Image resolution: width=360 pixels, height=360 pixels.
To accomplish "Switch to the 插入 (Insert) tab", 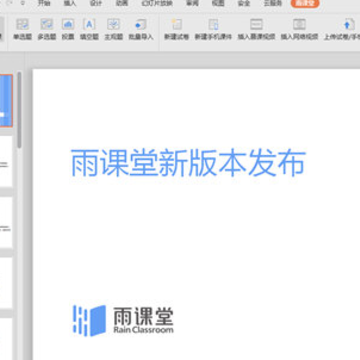I will [x=70, y=3].
